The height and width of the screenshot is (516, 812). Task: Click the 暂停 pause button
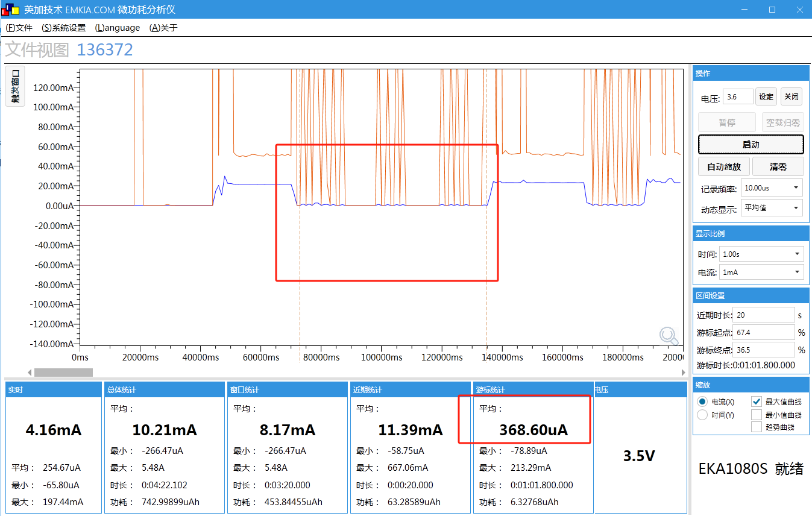point(727,122)
